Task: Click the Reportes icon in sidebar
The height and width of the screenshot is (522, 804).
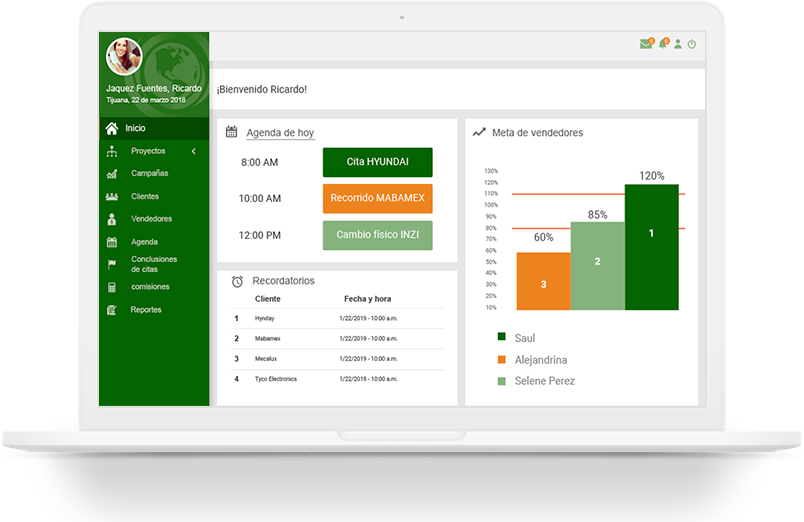Action: tap(112, 310)
